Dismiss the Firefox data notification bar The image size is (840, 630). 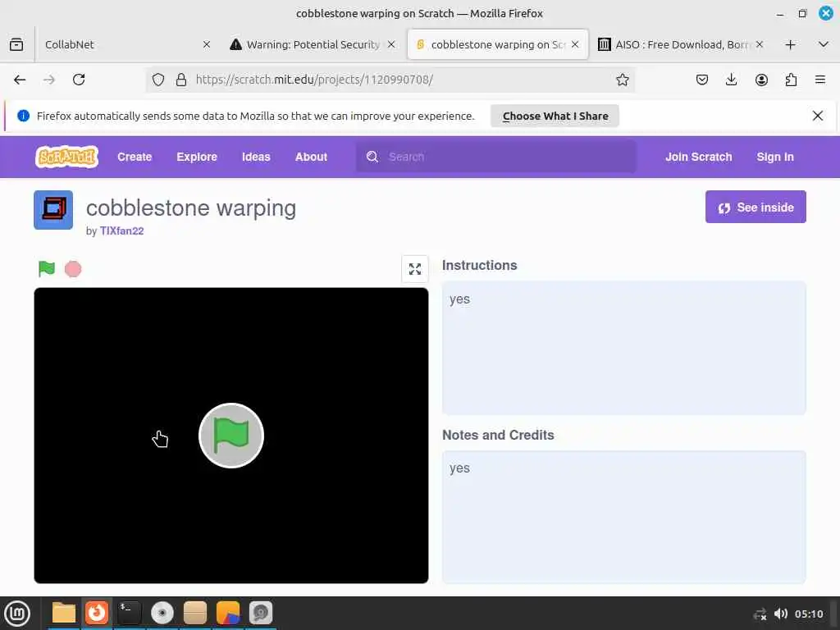tap(818, 116)
